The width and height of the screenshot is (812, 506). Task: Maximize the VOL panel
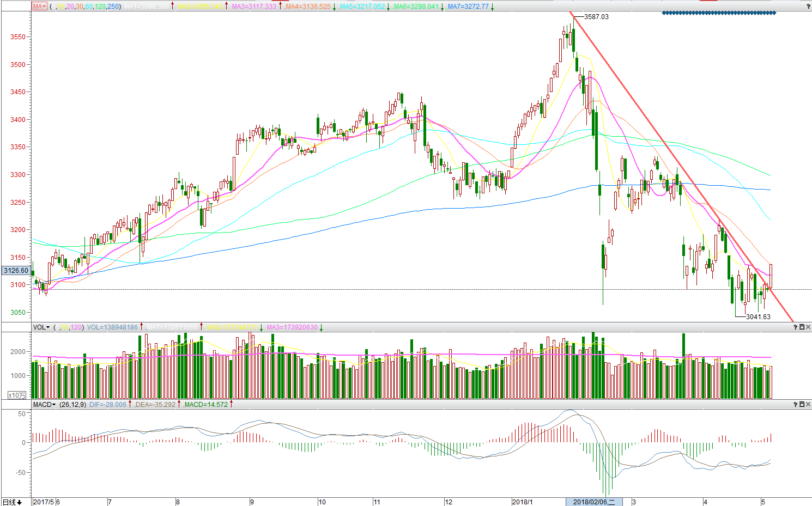click(802, 327)
